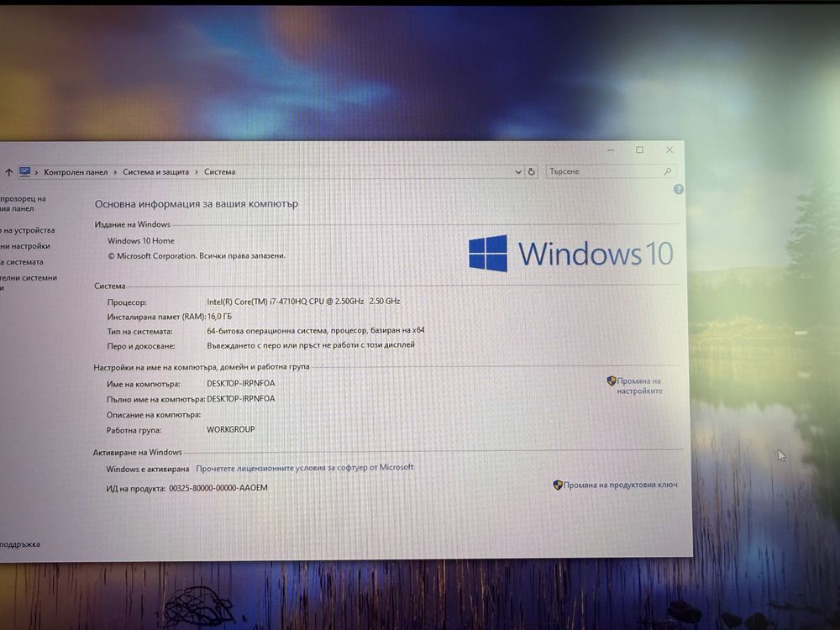Select pen and touch value text
Screen dimensions: 840x630
(311, 345)
